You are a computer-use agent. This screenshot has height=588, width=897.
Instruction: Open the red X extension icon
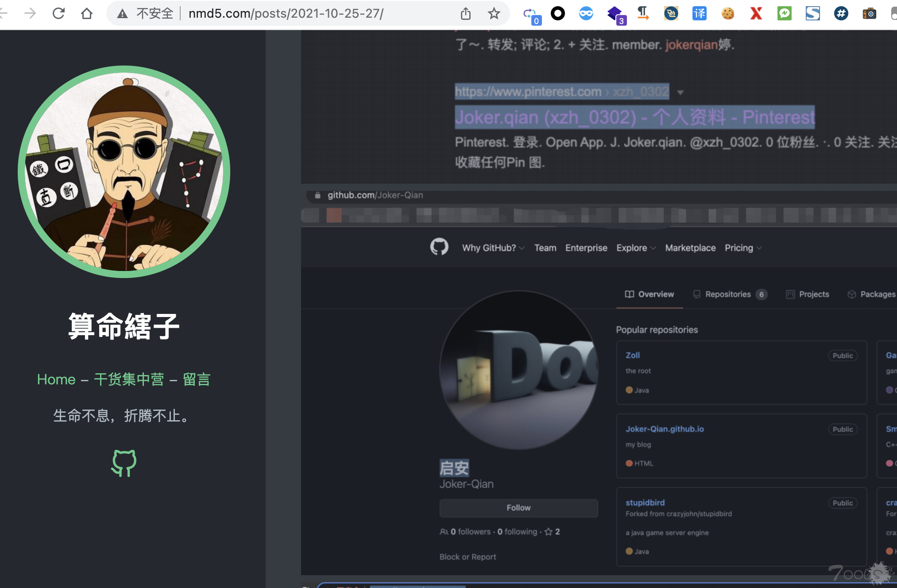[756, 14]
